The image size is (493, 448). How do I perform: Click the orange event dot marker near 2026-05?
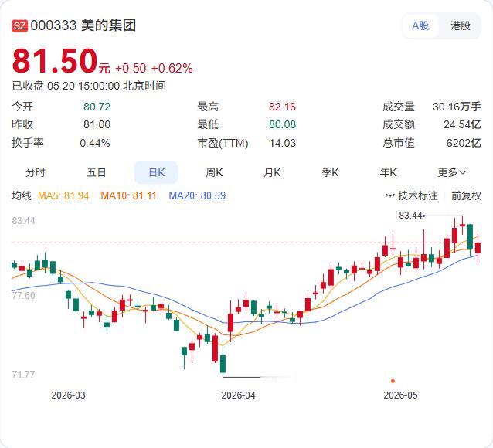[x=393, y=381]
